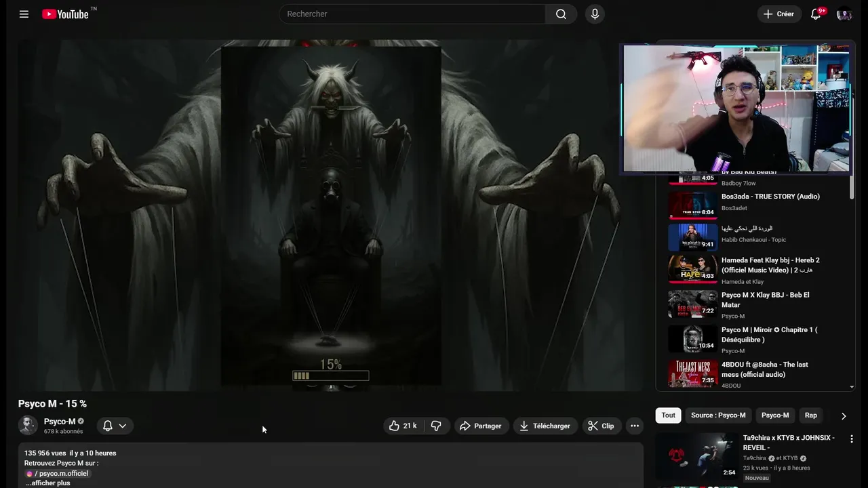Click the video title Psyco M - 15 %
The height and width of the screenshot is (488, 868).
tap(52, 403)
